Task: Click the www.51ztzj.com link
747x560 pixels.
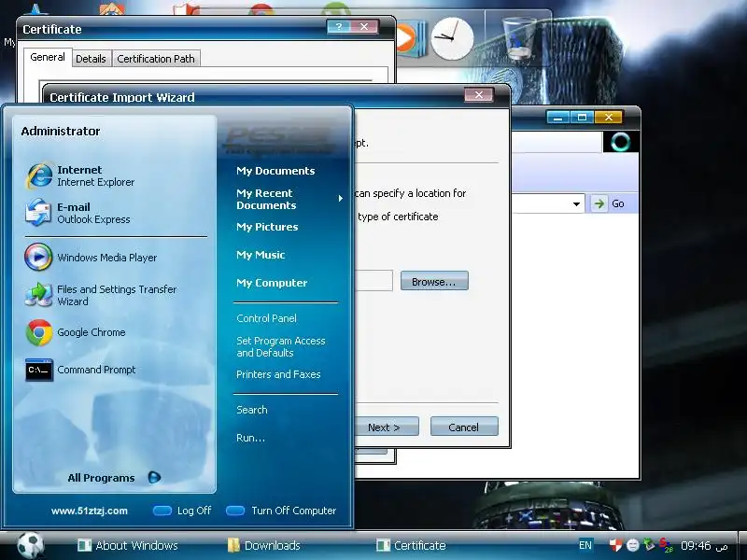Action: tap(90, 511)
